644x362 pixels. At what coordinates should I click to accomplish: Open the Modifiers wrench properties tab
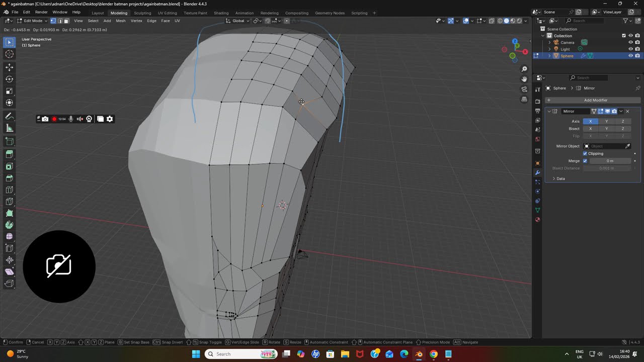(x=537, y=172)
